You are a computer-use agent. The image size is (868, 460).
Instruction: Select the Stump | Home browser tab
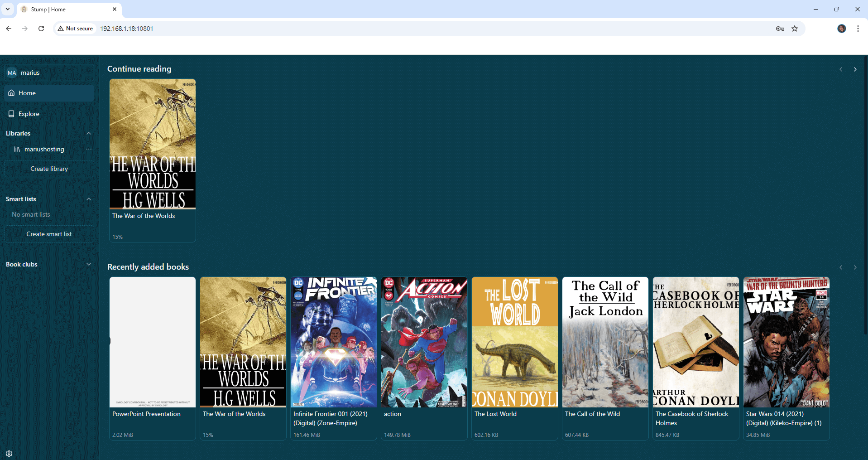pyautogui.click(x=69, y=9)
